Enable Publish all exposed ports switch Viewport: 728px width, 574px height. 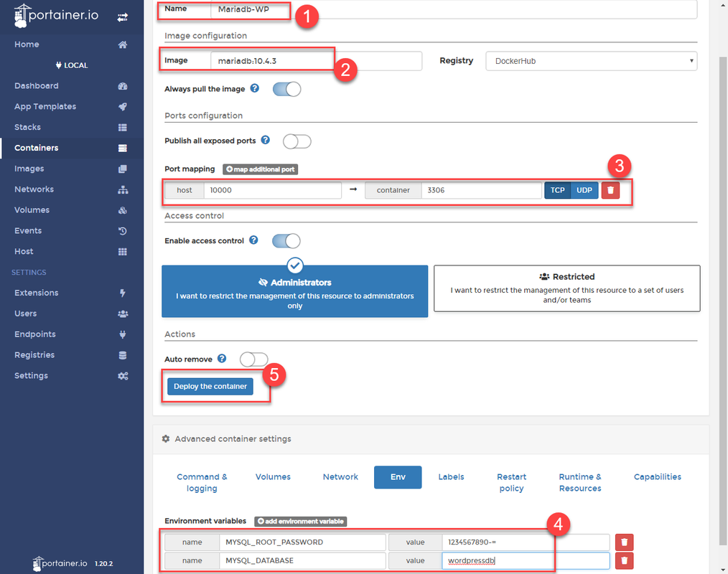pos(297,141)
